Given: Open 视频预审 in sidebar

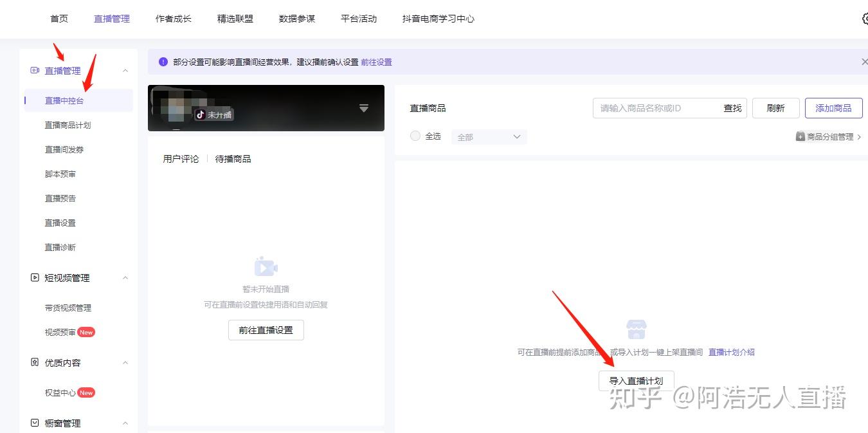Looking at the screenshot, I should coord(60,332).
